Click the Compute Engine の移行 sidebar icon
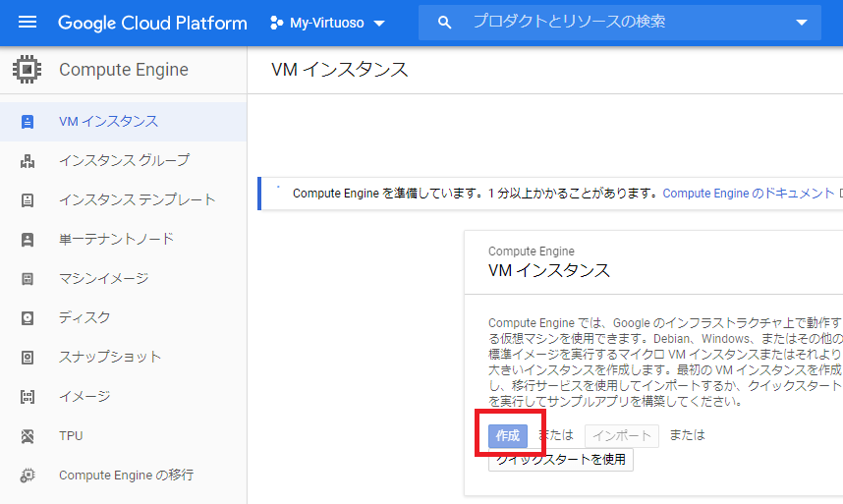 point(27,475)
